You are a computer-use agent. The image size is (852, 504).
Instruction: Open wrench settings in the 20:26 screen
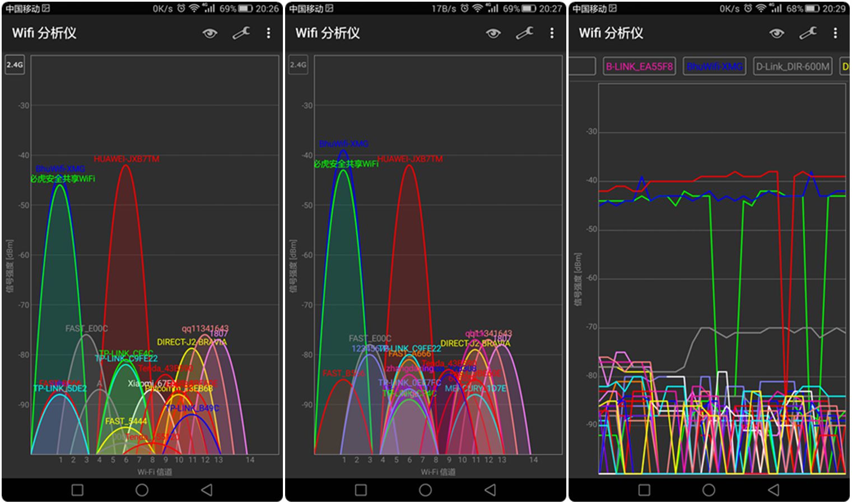pyautogui.click(x=241, y=34)
